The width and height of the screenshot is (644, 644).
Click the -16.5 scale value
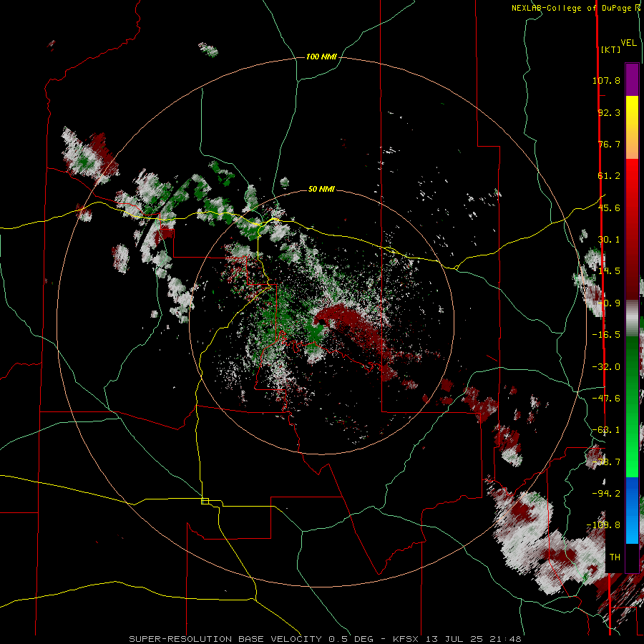pos(606,335)
